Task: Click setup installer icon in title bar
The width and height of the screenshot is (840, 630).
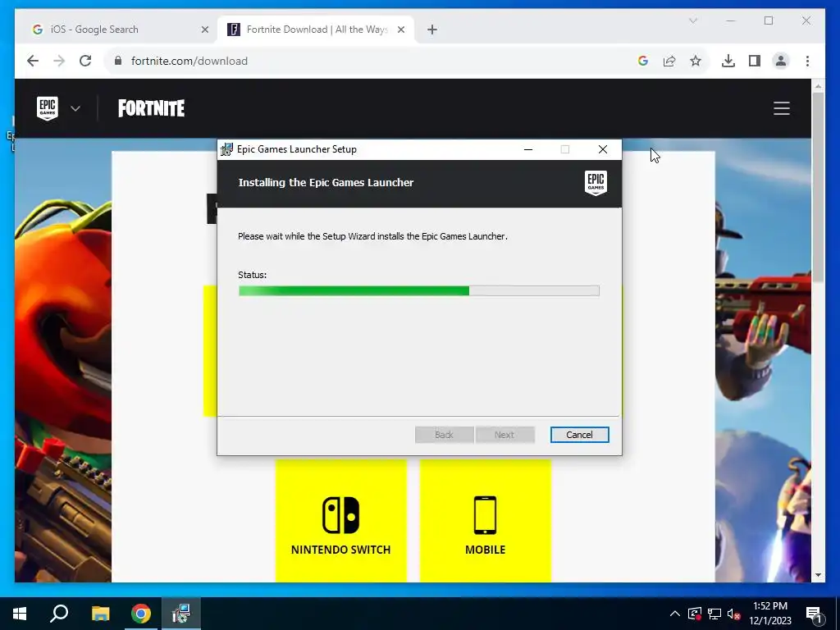Action: click(x=226, y=149)
